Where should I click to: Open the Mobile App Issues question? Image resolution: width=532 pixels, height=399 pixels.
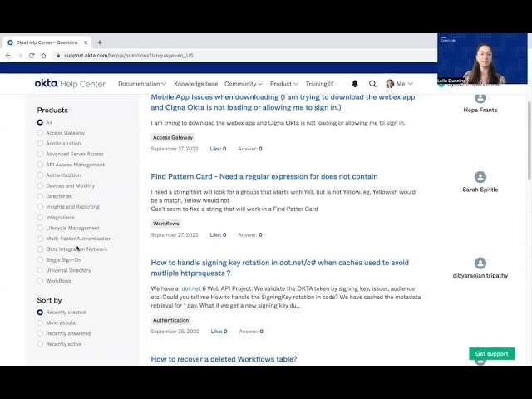pyautogui.click(x=283, y=102)
